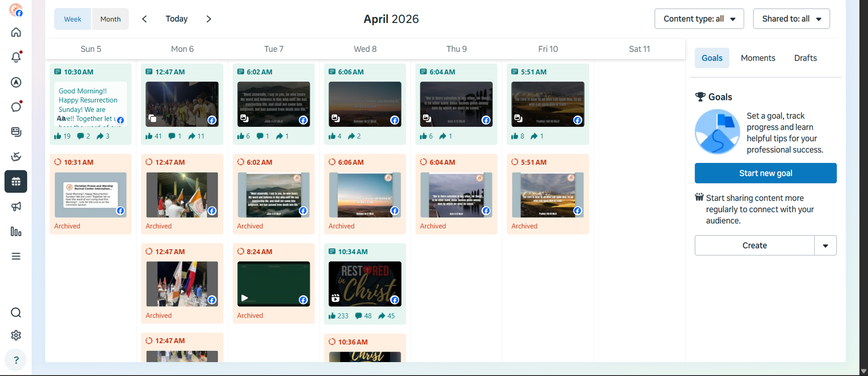This screenshot has width=868, height=376.
Task: Open the compass icon in the sidebar
Action: click(x=16, y=82)
